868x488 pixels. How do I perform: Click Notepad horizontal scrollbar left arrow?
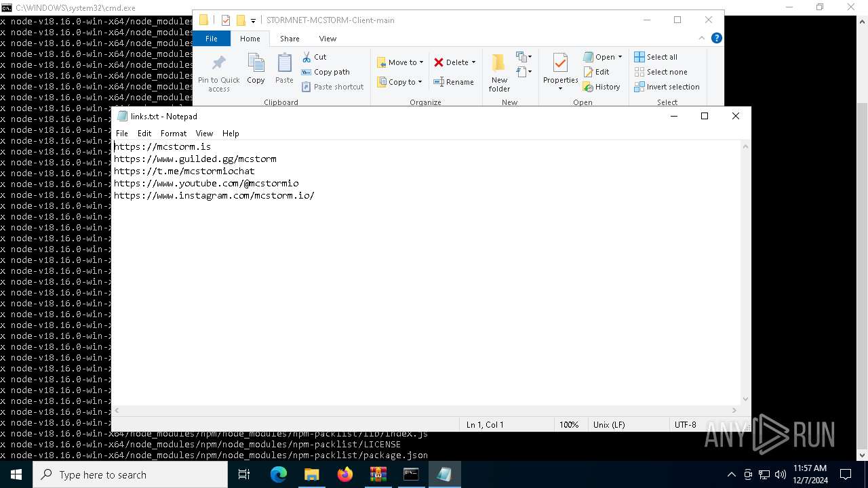pyautogui.click(x=117, y=410)
